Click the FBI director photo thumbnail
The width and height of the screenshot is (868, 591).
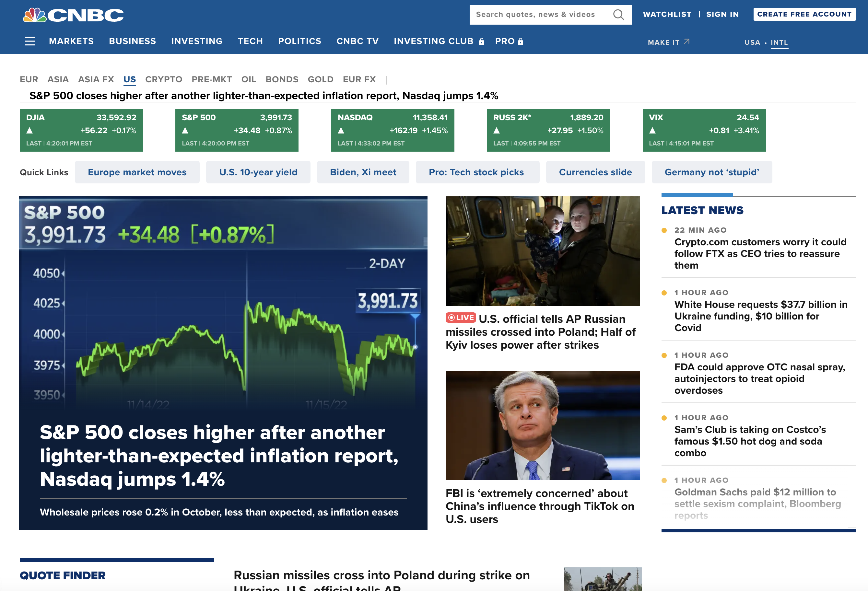[543, 425]
